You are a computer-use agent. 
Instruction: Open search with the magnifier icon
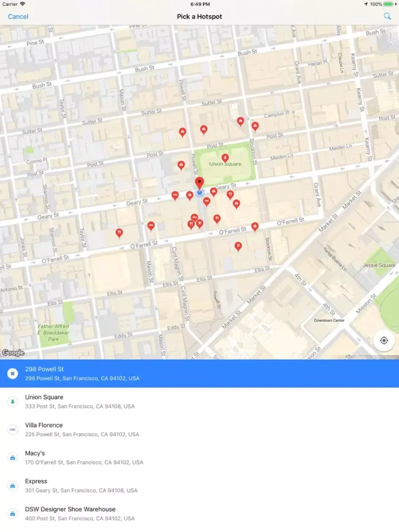(x=387, y=16)
